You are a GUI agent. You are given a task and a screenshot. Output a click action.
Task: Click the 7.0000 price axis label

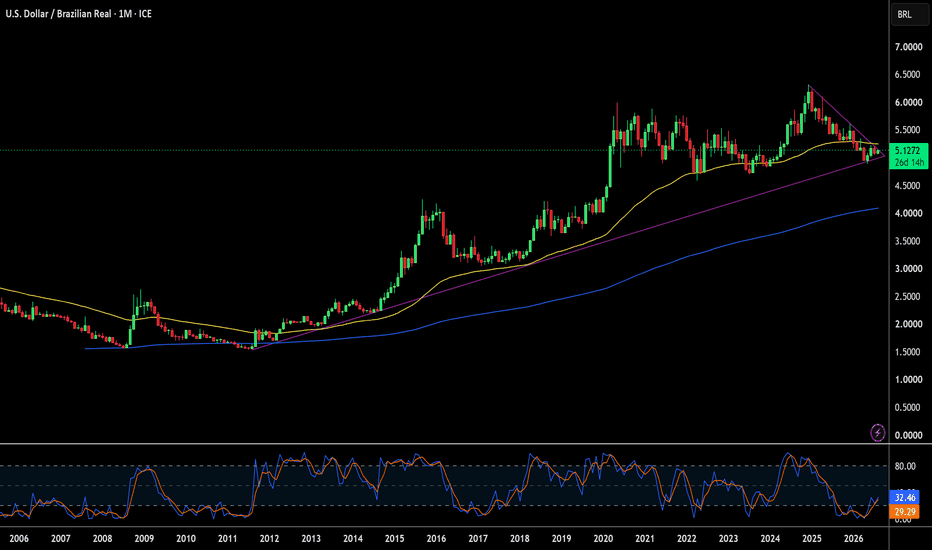[x=908, y=47]
